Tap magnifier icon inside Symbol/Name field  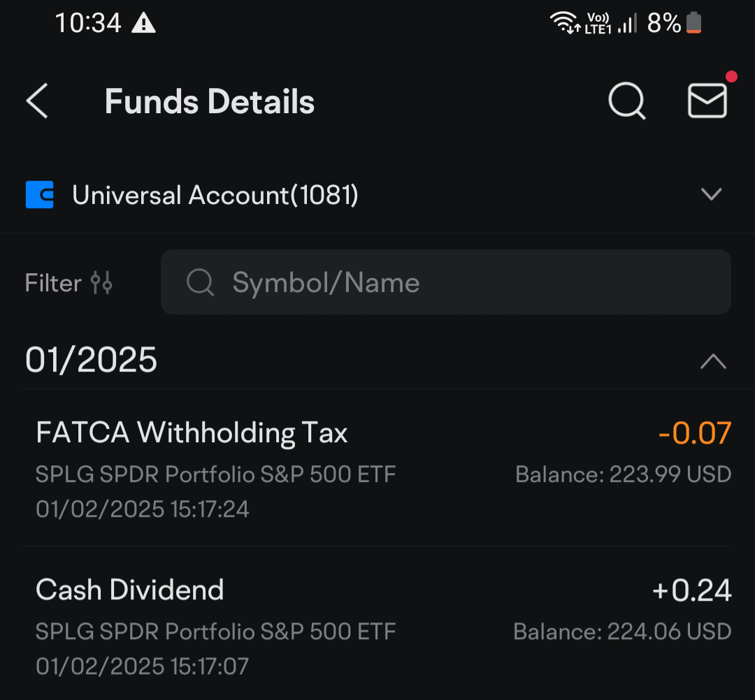201,282
